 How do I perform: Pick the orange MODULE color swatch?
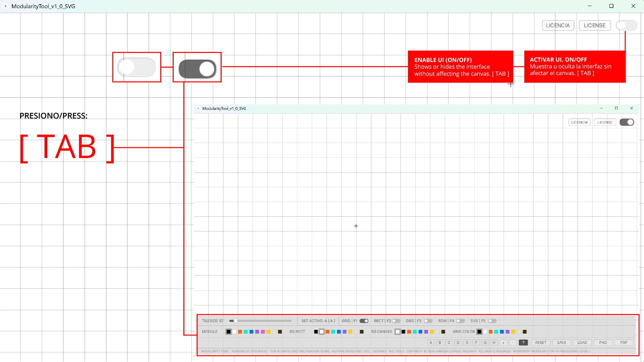240,332
